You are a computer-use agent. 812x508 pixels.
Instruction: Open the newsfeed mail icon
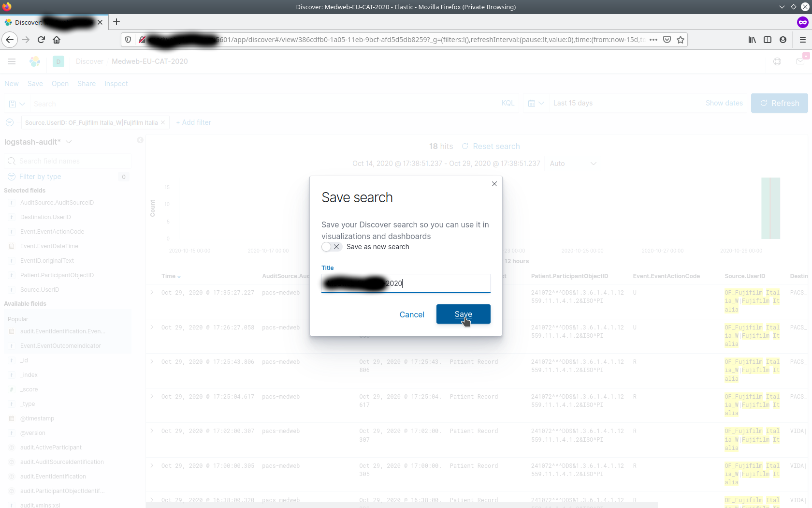tap(800, 61)
